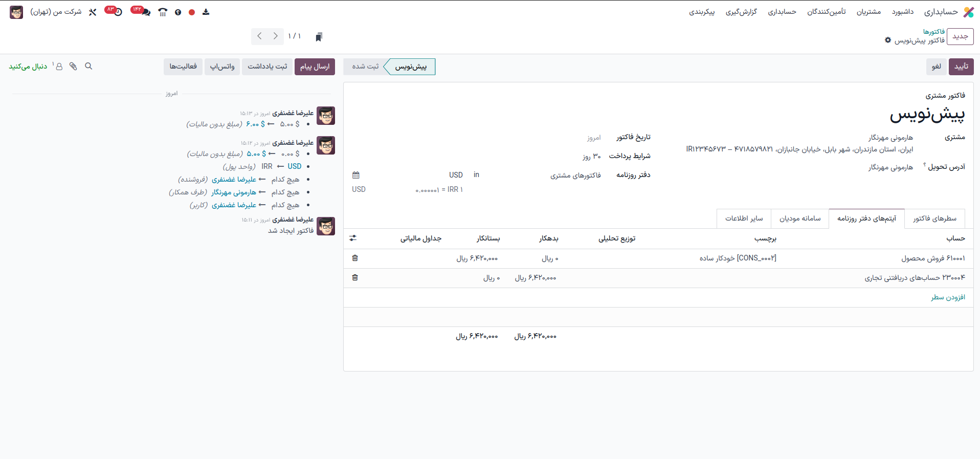The height and width of the screenshot is (459, 980).
Task: Open the گزارش‌گیری menu
Action: (741, 12)
